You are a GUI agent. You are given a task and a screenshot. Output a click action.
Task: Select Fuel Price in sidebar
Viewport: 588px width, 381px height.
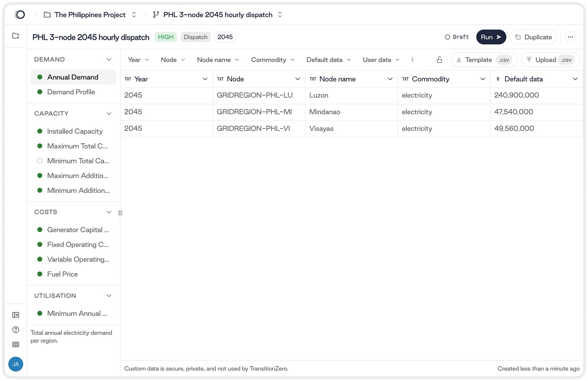[x=74, y=274]
